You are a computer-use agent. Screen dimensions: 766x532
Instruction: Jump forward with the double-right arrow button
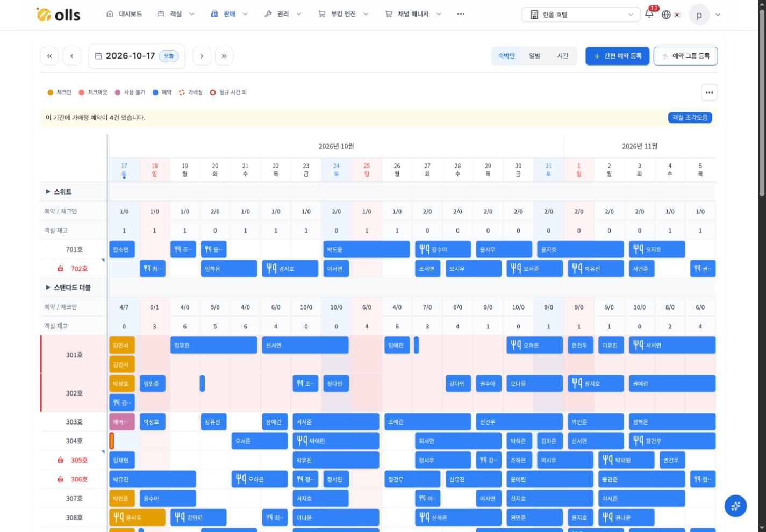(224, 56)
